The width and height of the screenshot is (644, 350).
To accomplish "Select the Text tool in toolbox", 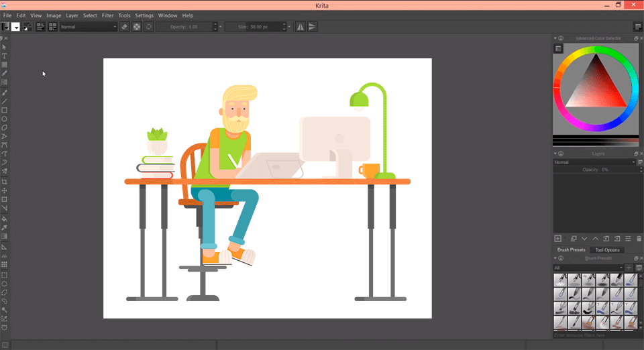I will tap(5, 56).
